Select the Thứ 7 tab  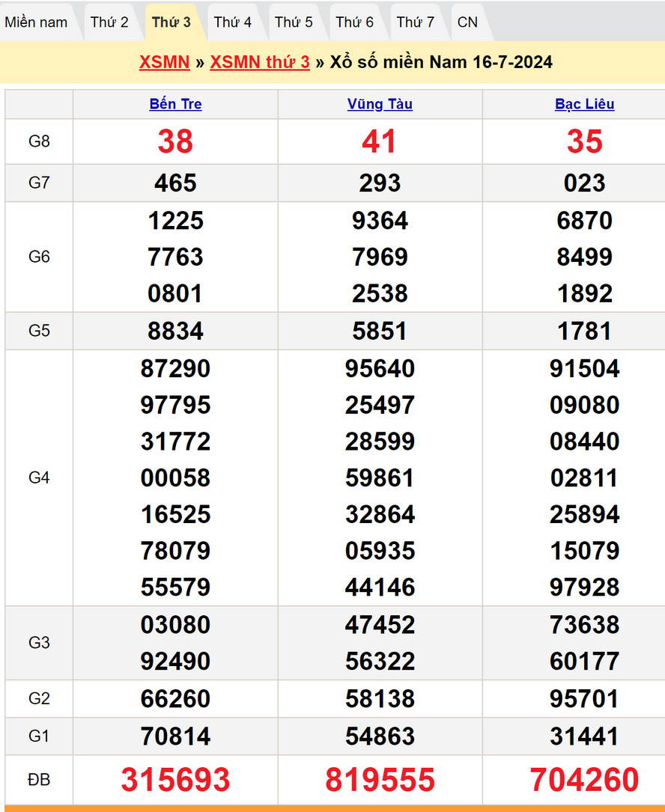pyautogui.click(x=415, y=22)
